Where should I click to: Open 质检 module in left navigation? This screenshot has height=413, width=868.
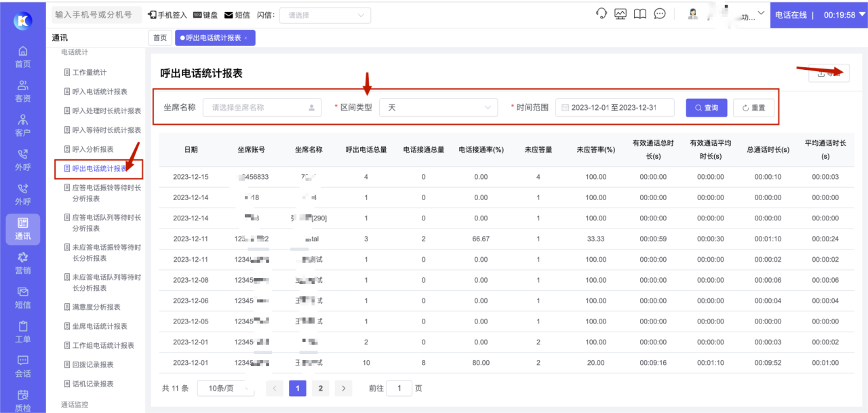(22, 401)
